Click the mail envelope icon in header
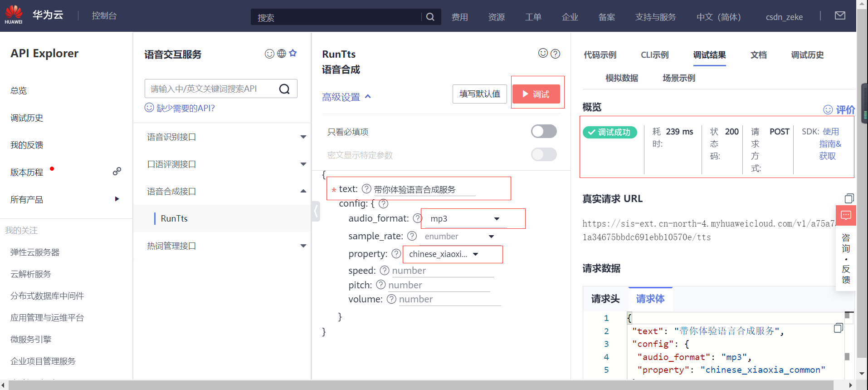 [x=840, y=16]
